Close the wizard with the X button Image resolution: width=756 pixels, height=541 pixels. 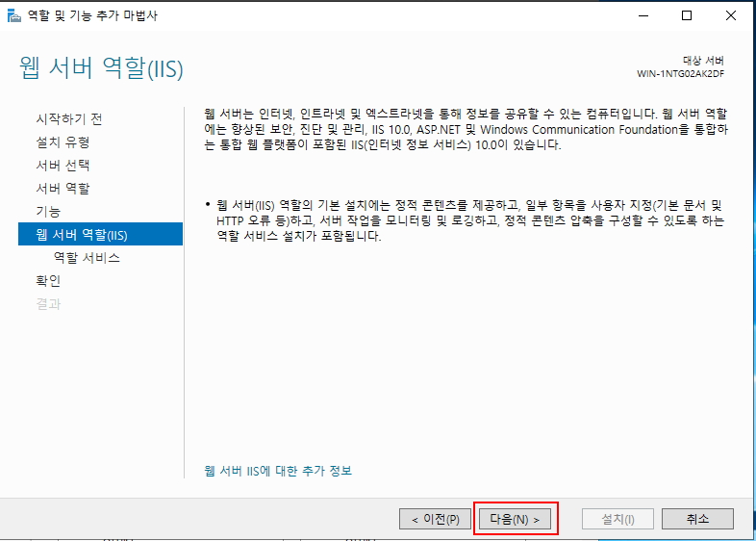tap(731, 15)
